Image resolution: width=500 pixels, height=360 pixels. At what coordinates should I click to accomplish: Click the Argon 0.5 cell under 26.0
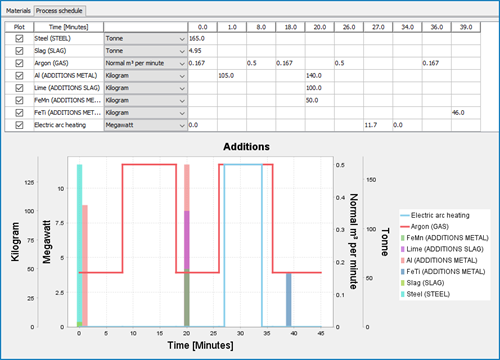(x=349, y=63)
